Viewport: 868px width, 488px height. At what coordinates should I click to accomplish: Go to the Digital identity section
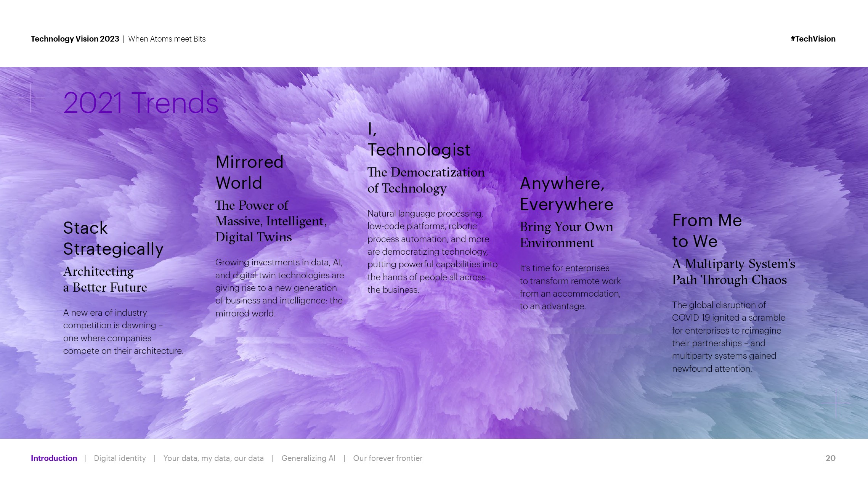coord(120,458)
